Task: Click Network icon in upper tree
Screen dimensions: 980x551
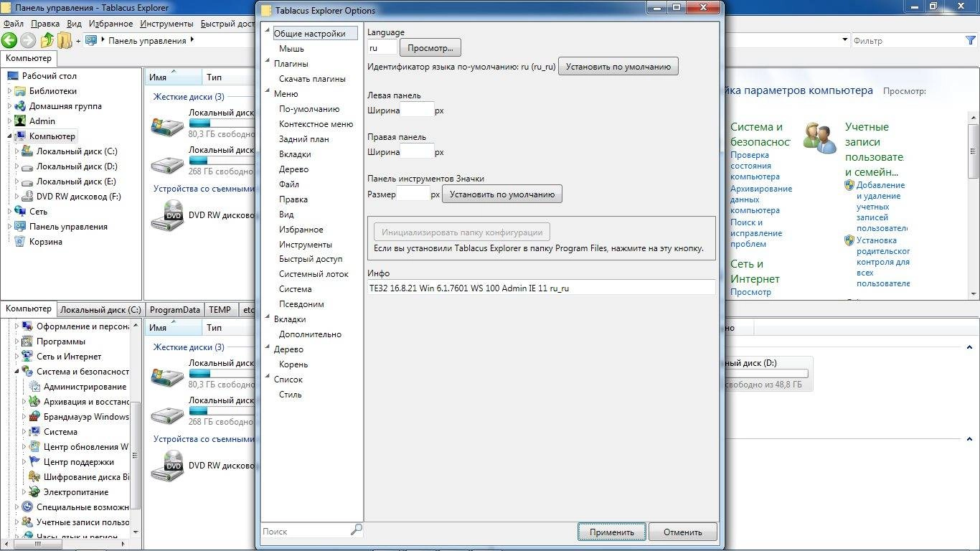Action: [21, 212]
